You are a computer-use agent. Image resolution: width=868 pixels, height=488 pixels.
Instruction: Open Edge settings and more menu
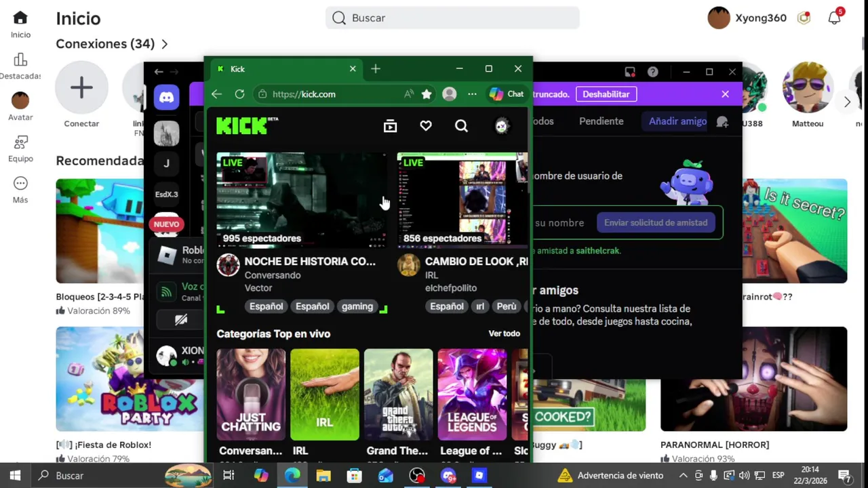tap(472, 94)
